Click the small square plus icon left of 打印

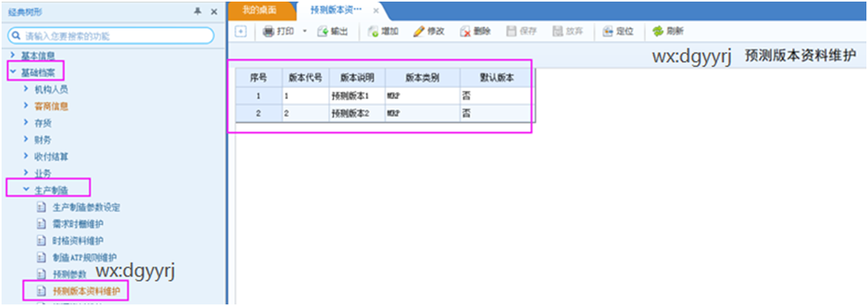click(240, 32)
